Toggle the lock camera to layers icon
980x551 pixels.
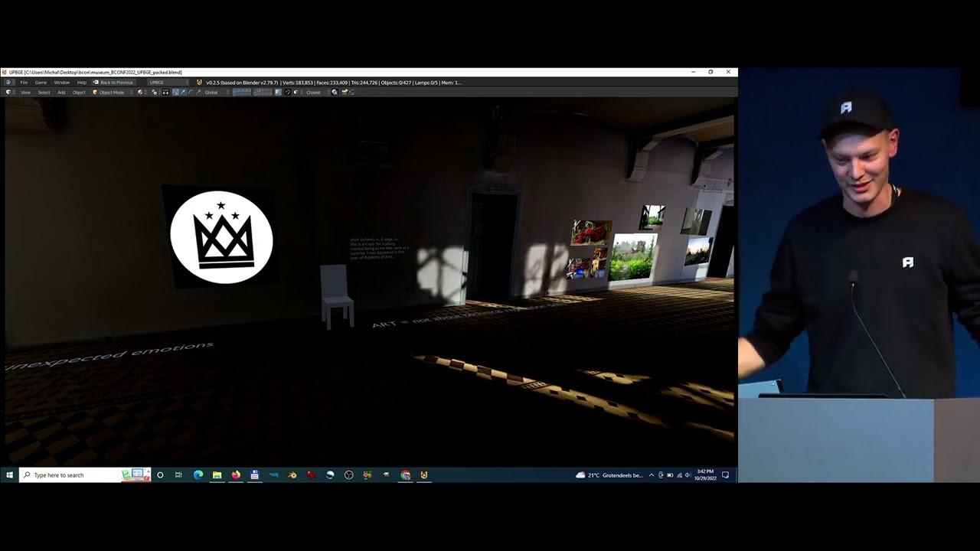279,92
